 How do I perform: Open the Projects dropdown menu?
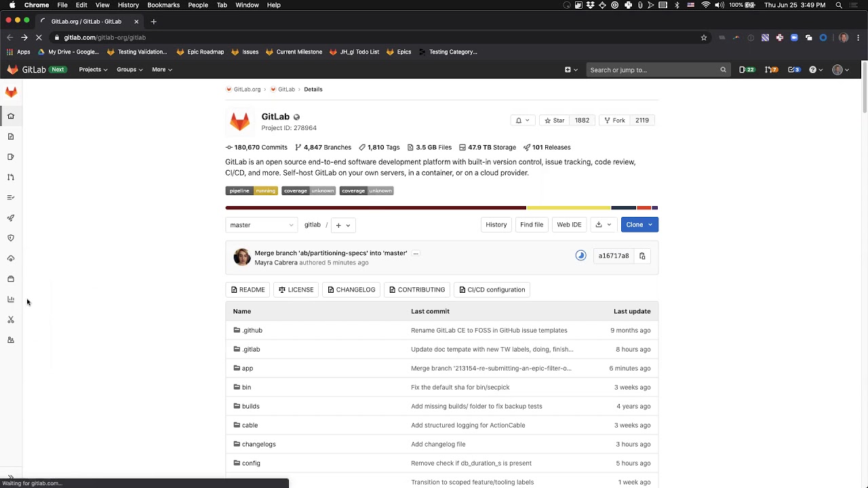click(x=93, y=69)
